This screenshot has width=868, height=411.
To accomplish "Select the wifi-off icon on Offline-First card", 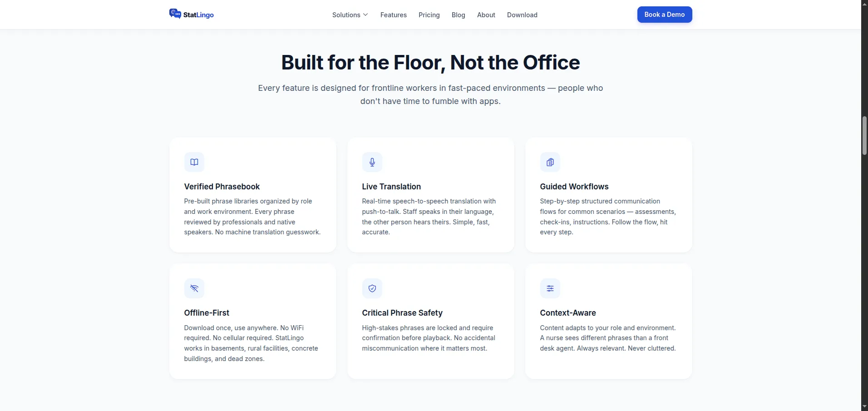I will [194, 288].
